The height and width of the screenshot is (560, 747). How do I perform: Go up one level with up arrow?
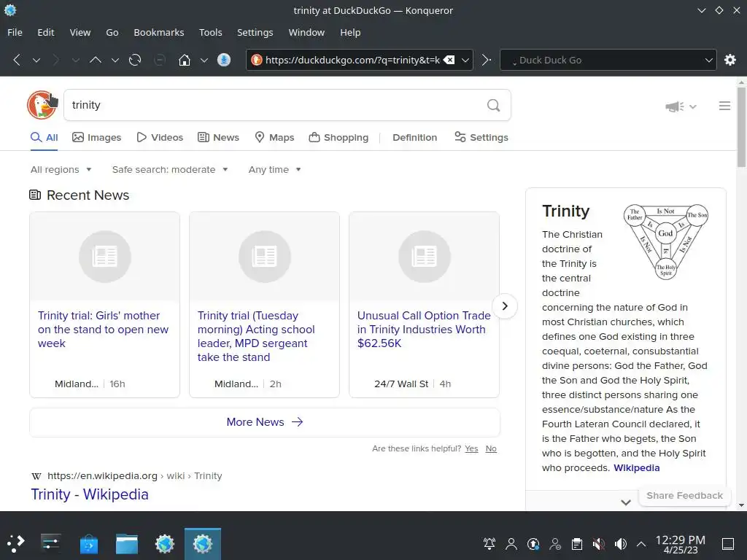[96, 60]
